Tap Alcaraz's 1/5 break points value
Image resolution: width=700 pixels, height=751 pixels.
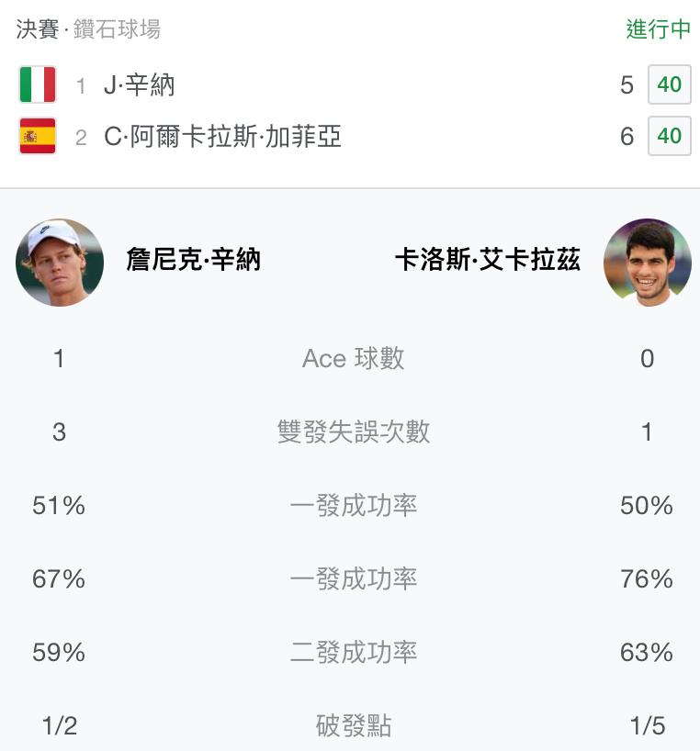tap(648, 725)
